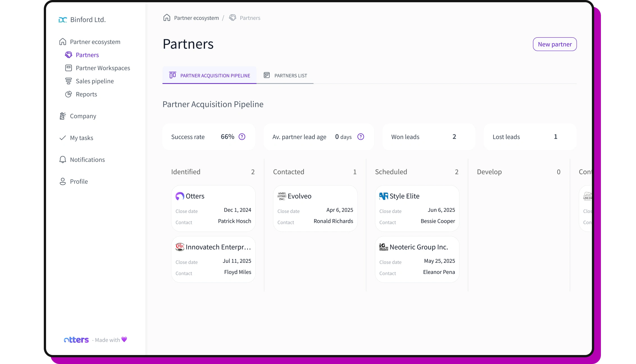The width and height of the screenshot is (636, 364).
Task: Click the home icon in the breadcrumb
Action: (167, 17)
